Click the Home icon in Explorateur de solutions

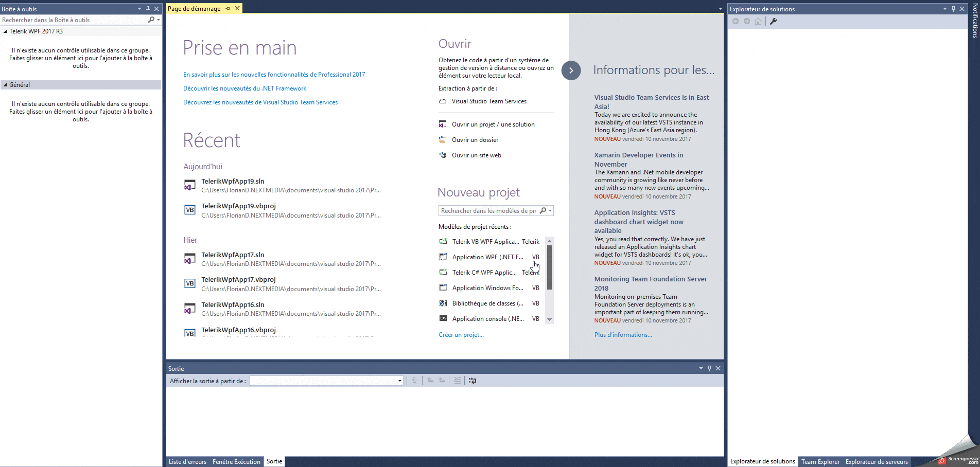tap(758, 21)
